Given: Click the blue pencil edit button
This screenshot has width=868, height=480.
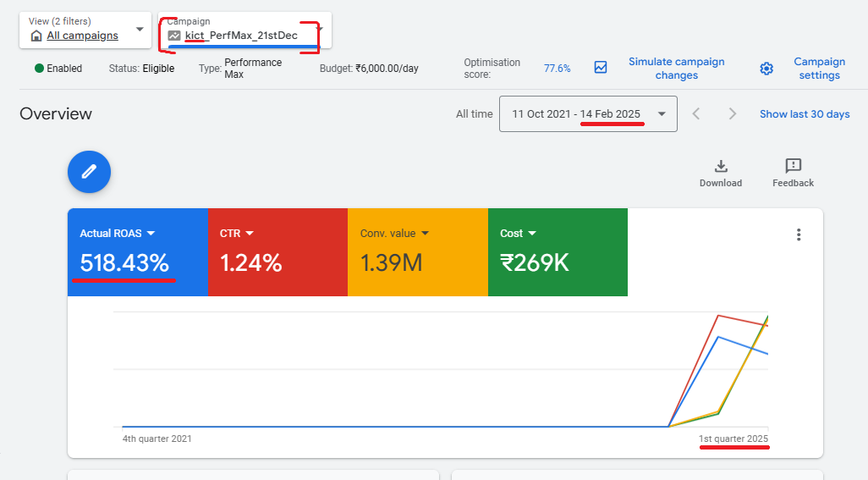Looking at the screenshot, I should coord(89,172).
